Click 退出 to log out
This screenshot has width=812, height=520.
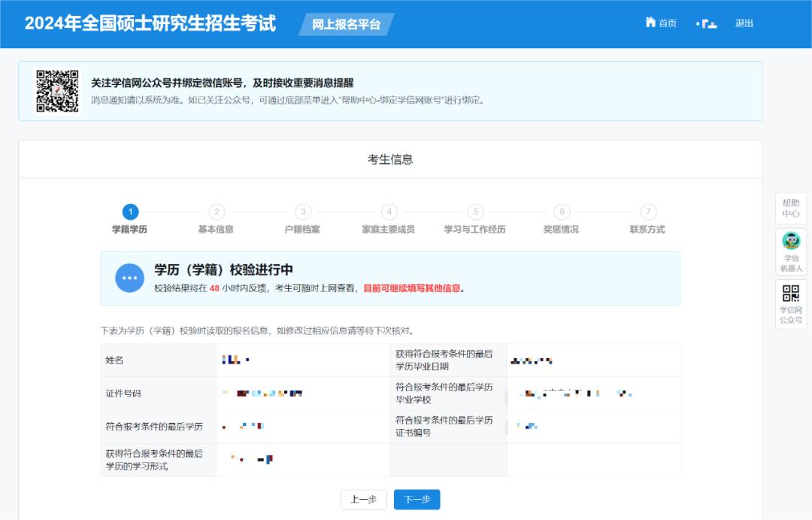pos(744,23)
